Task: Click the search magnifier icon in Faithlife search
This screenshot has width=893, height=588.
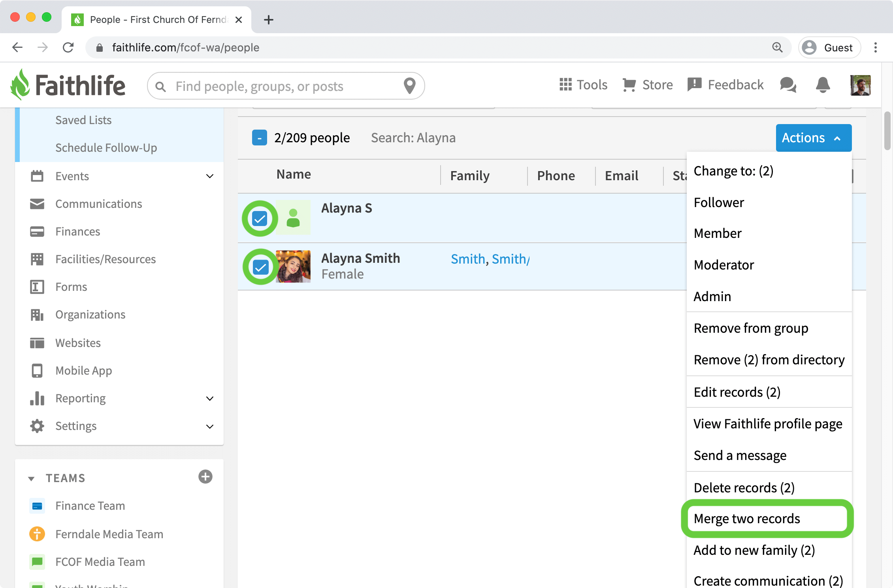Action: point(160,86)
